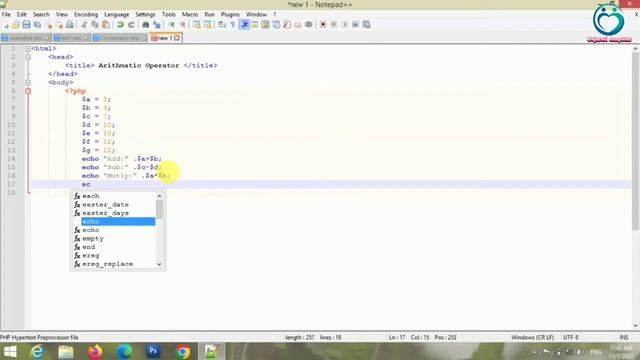640x360 pixels.
Task: Open the User Defined Language toolbar icon
Action: [255, 24]
